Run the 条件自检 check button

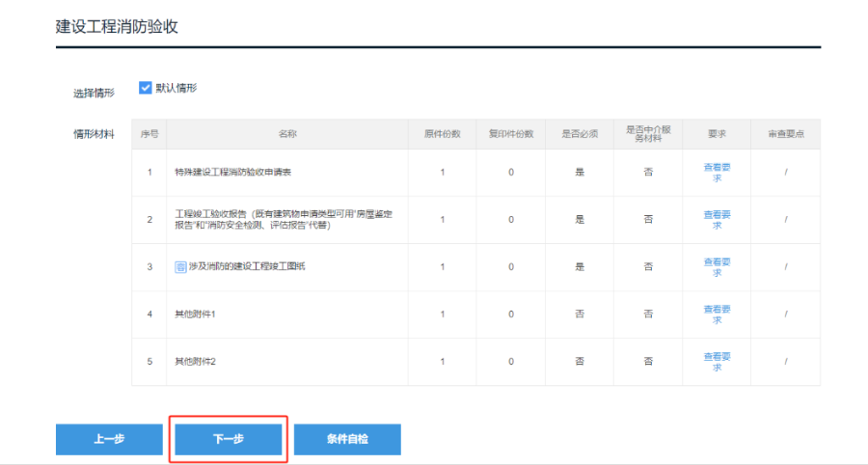pos(347,439)
